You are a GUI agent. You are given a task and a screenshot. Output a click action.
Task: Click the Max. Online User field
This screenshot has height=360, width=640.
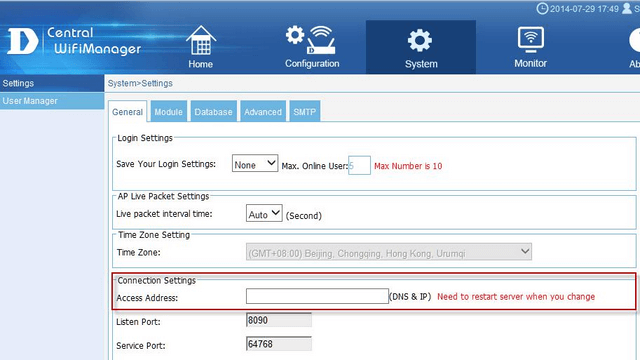359,165
